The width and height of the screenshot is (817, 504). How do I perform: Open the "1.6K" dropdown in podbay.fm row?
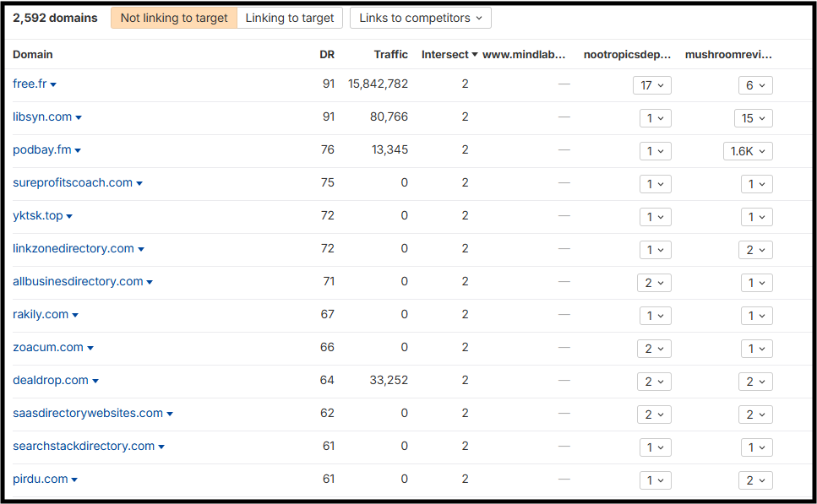click(x=748, y=150)
